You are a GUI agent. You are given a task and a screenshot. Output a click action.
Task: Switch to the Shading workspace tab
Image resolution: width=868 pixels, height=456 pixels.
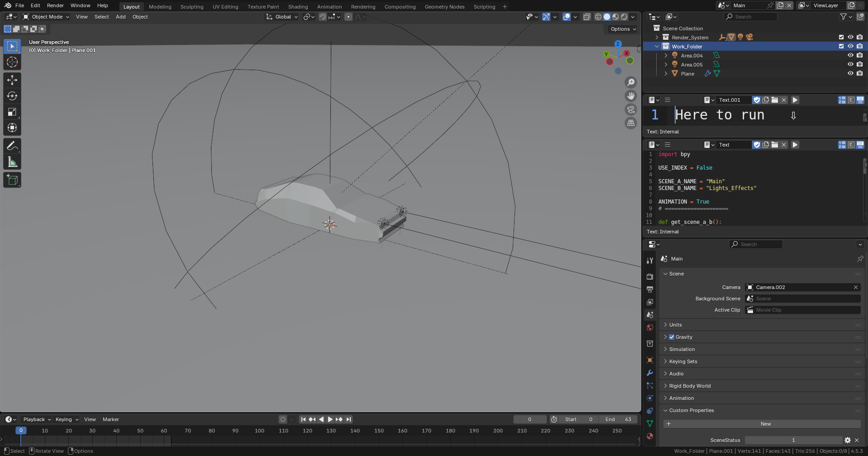click(x=298, y=6)
